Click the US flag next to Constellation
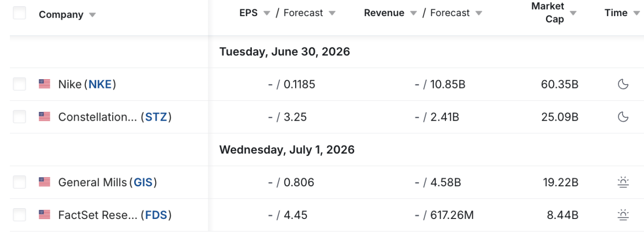 tap(44, 117)
